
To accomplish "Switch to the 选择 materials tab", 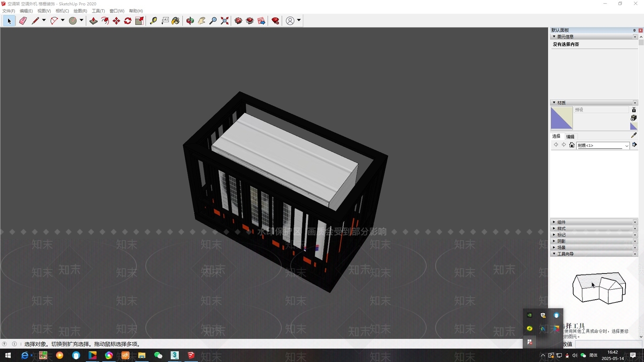I will click(x=556, y=136).
